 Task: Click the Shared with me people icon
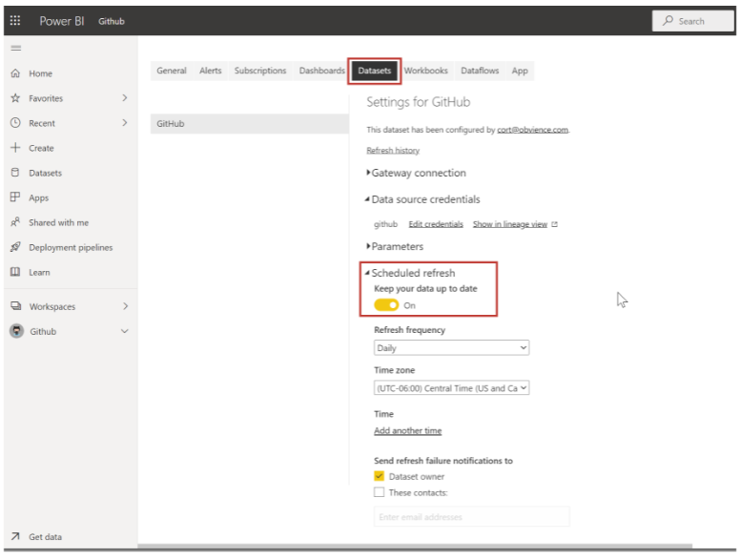(15, 222)
